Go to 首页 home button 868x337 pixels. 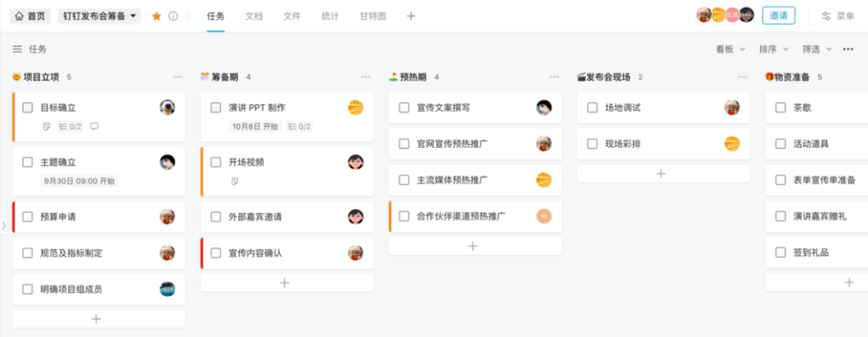[x=31, y=16]
